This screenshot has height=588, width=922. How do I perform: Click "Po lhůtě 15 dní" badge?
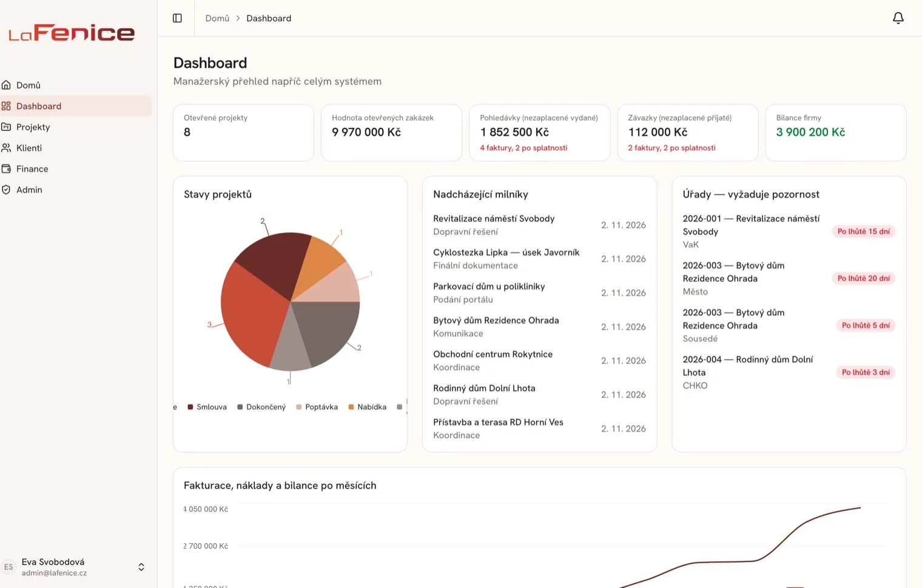[x=864, y=232]
